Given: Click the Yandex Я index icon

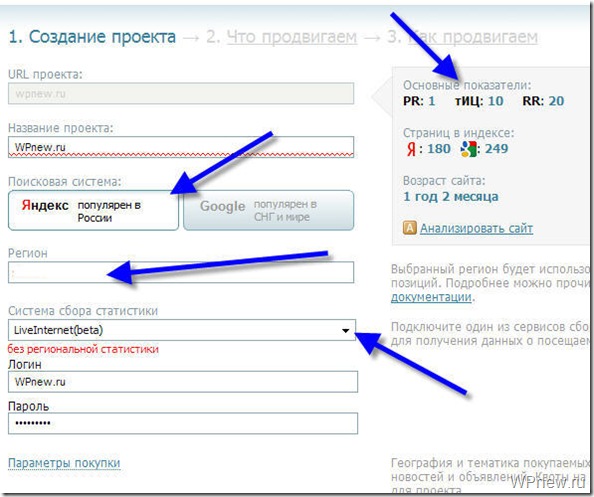Looking at the screenshot, I should click(411, 149).
